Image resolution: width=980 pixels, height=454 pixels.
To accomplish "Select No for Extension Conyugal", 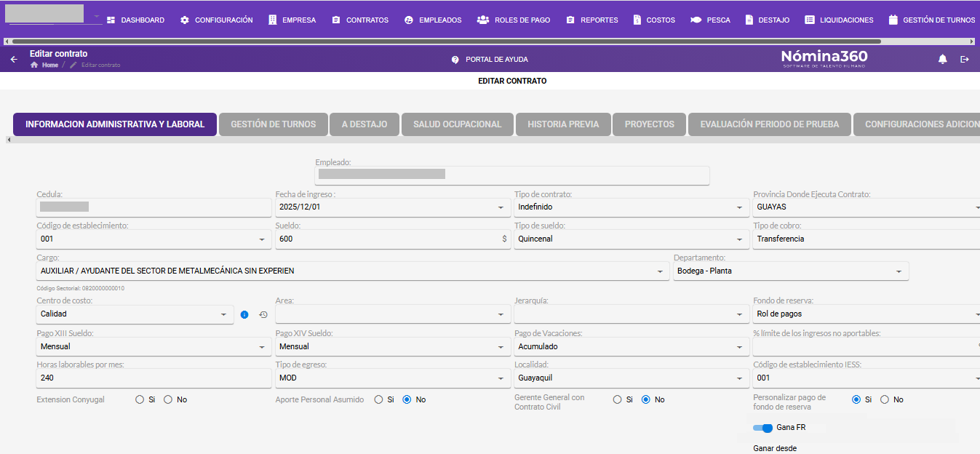I will click(168, 399).
